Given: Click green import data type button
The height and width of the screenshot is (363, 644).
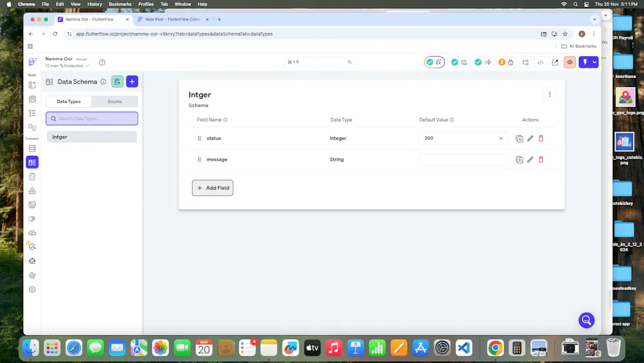Looking at the screenshot, I should click(117, 81).
